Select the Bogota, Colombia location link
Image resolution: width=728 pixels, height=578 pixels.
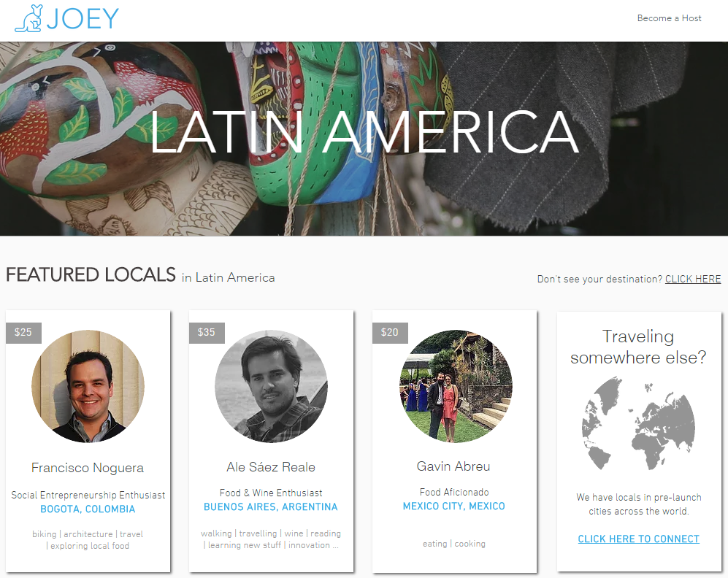pyautogui.click(x=88, y=509)
